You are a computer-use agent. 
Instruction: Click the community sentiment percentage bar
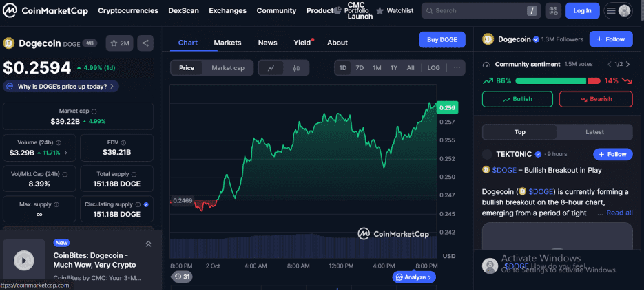pos(558,81)
